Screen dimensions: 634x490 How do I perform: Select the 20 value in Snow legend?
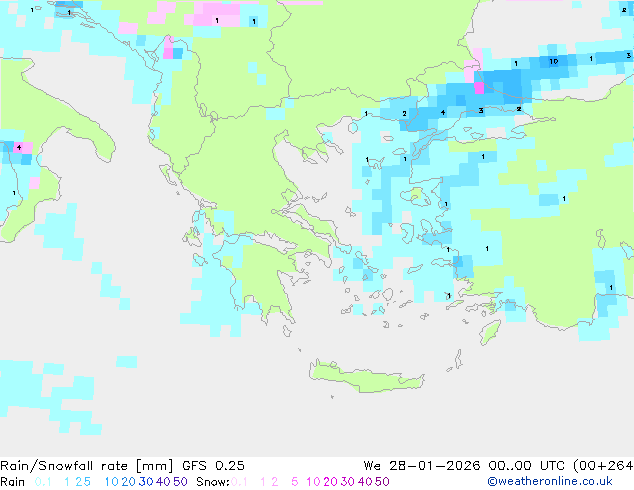[330, 482]
